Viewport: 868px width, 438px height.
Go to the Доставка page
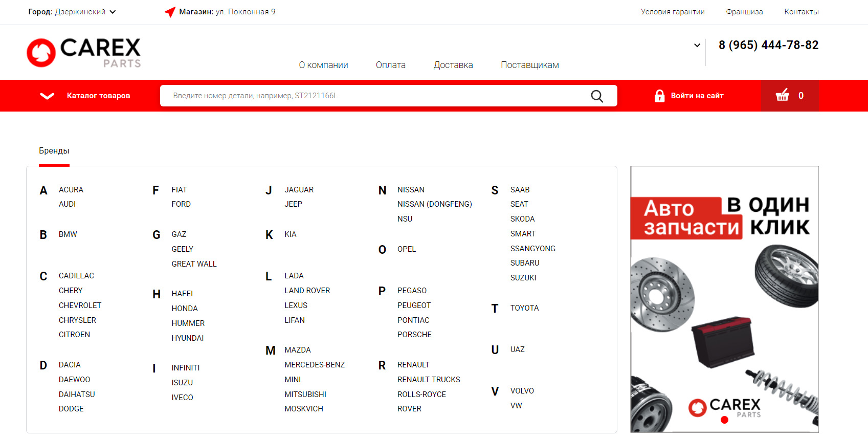[453, 65]
